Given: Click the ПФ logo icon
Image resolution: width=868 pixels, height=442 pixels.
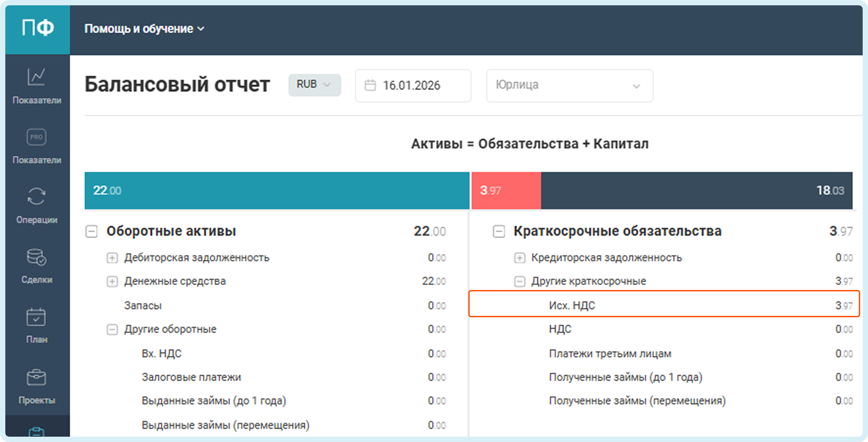Looking at the screenshot, I should 37,28.
